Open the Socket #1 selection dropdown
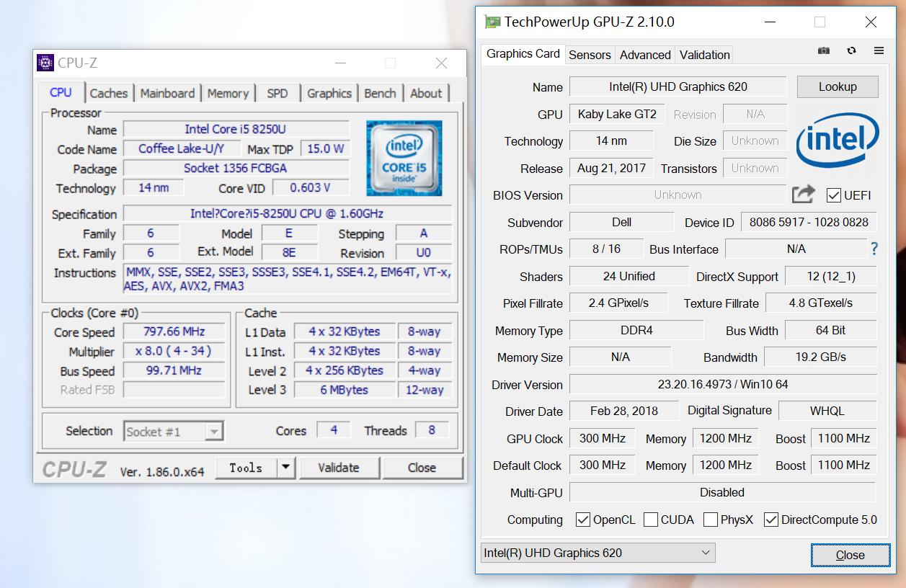 (x=213, y=431)
